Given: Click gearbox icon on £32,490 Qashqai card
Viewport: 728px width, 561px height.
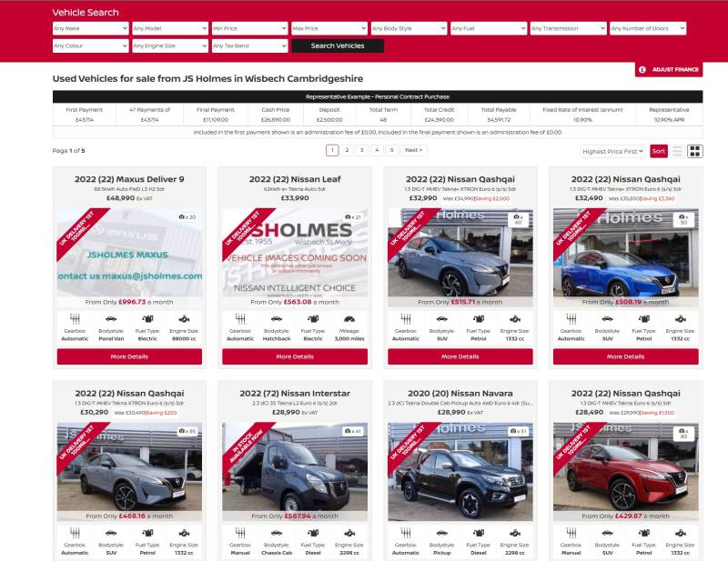Looking at the screenshot, I should pos(571,319).
